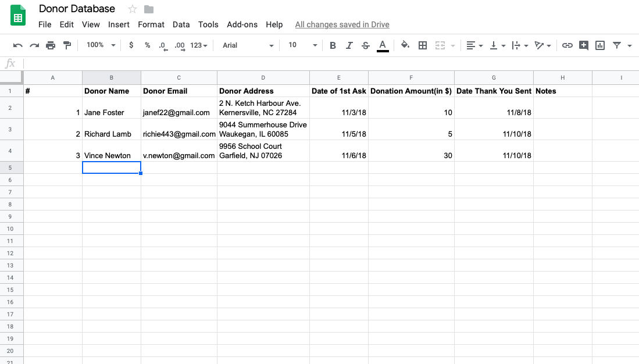This screenshot has width=639, height=364.
Task: Open the Tools menu
Action: click(x=208, y=24)
